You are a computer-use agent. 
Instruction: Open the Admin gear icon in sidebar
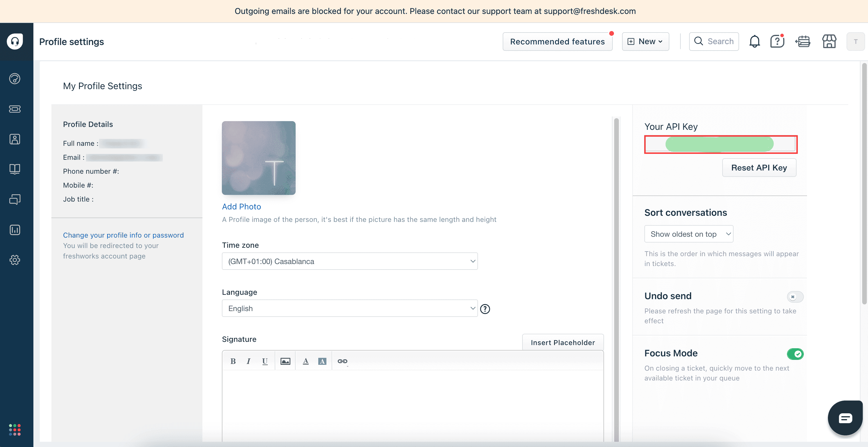(15, 260)
